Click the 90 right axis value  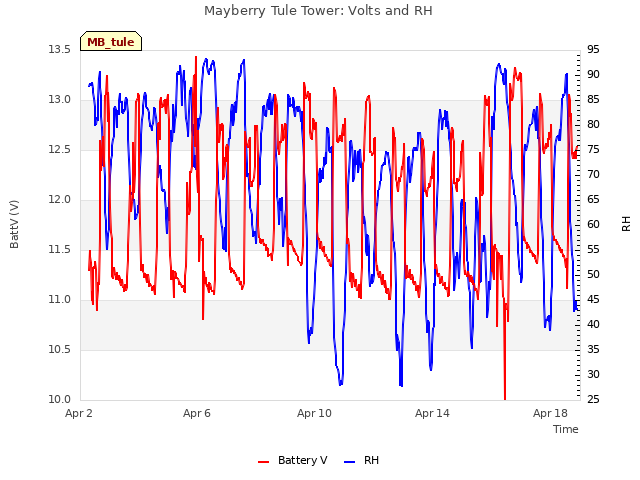tap(593, 74)
